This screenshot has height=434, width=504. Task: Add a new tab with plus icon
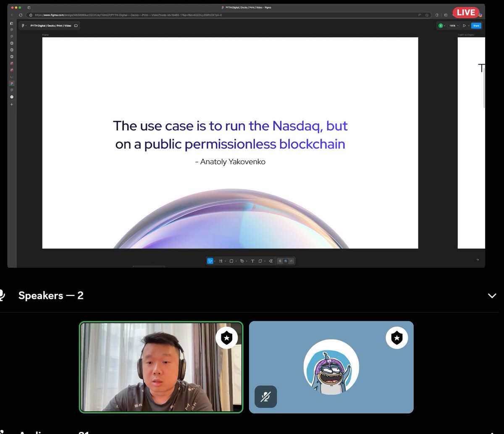tap(12, 104)
